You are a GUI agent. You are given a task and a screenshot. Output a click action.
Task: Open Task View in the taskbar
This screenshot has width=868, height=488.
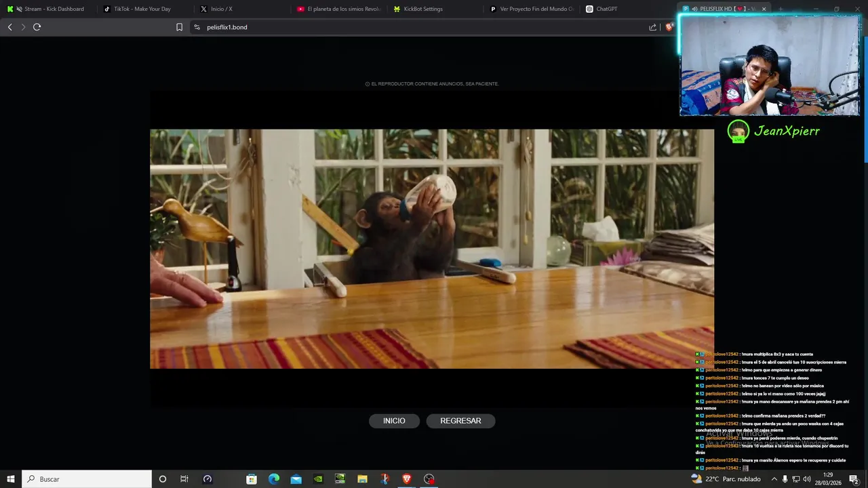tap(184, 479)
